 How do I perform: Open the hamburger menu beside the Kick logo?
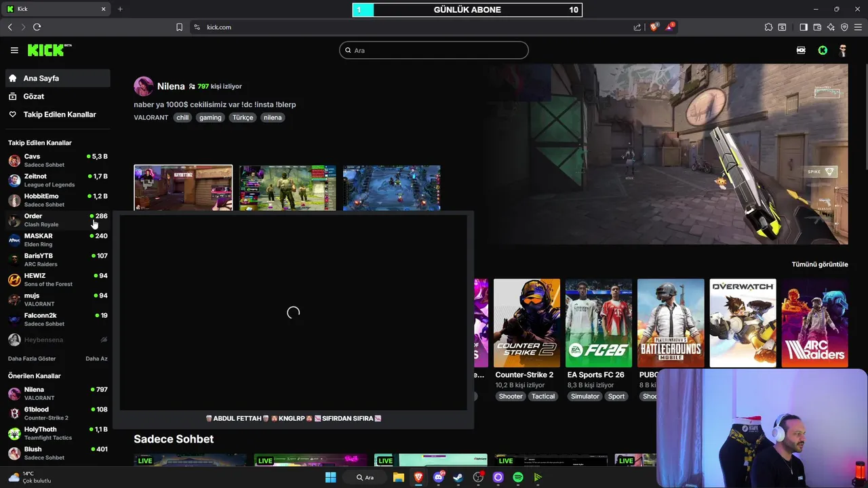(14, 50)
